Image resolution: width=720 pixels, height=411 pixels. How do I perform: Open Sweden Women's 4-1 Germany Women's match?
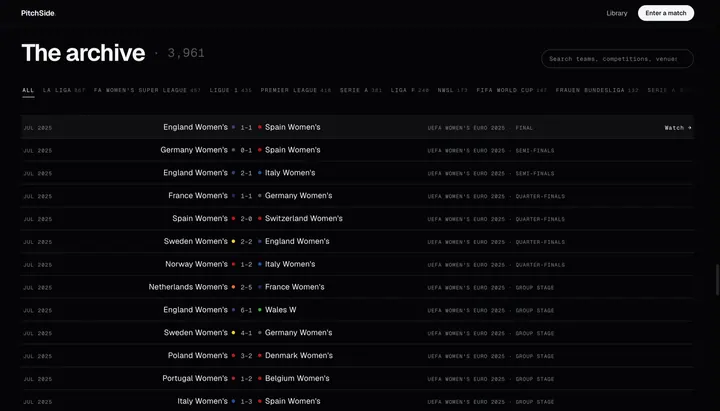pos(357,333)
